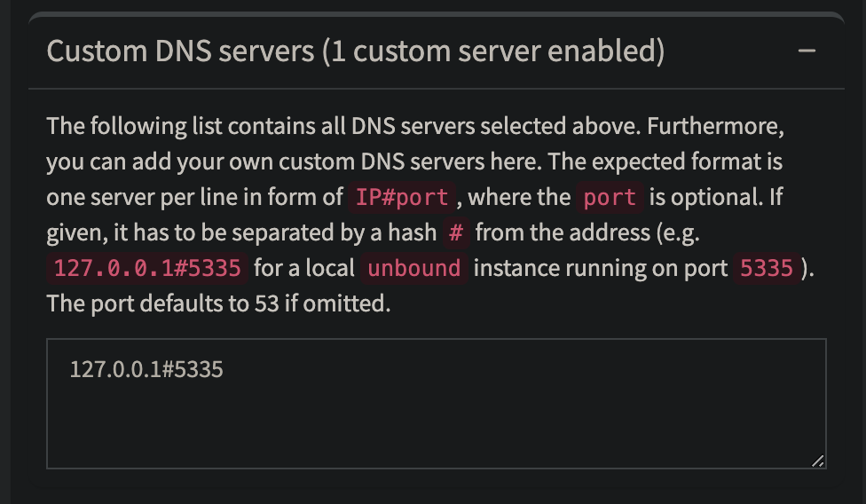The height and width of the screenshot is (504, 866).
Task: Click the '127.0.0.1' portion in the textarea entry
Action: tap(115, 369)
